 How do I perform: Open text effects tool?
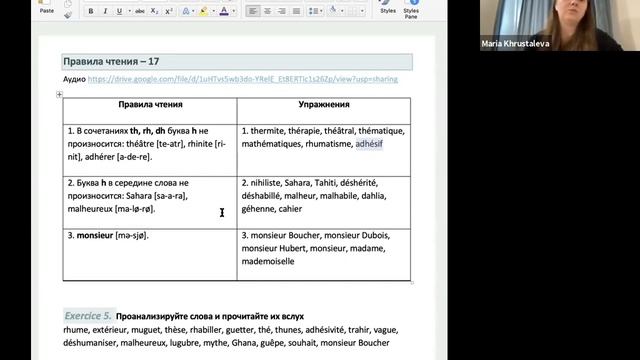(x=186, y=11)
